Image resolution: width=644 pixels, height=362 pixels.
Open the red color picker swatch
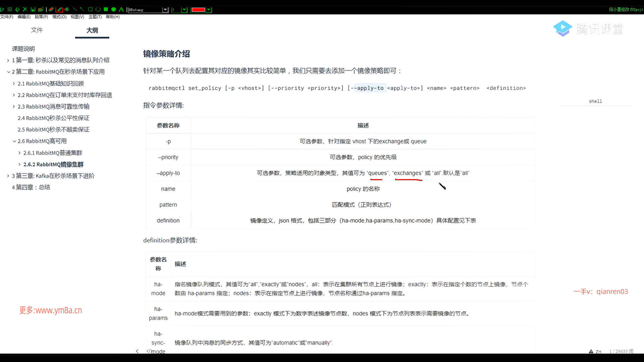coord(198,10)
